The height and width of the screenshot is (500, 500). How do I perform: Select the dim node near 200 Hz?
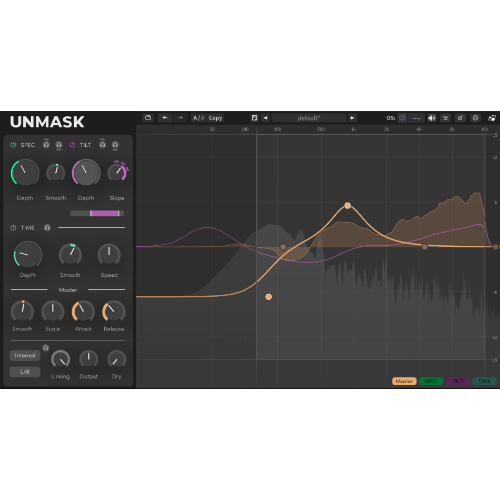283,247
